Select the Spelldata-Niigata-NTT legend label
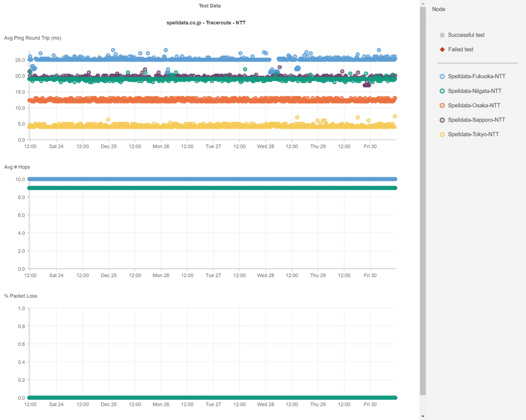 [475, 91]
